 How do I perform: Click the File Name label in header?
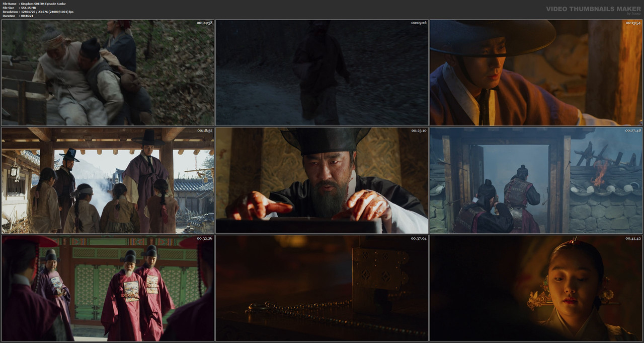tap(9, 4)
